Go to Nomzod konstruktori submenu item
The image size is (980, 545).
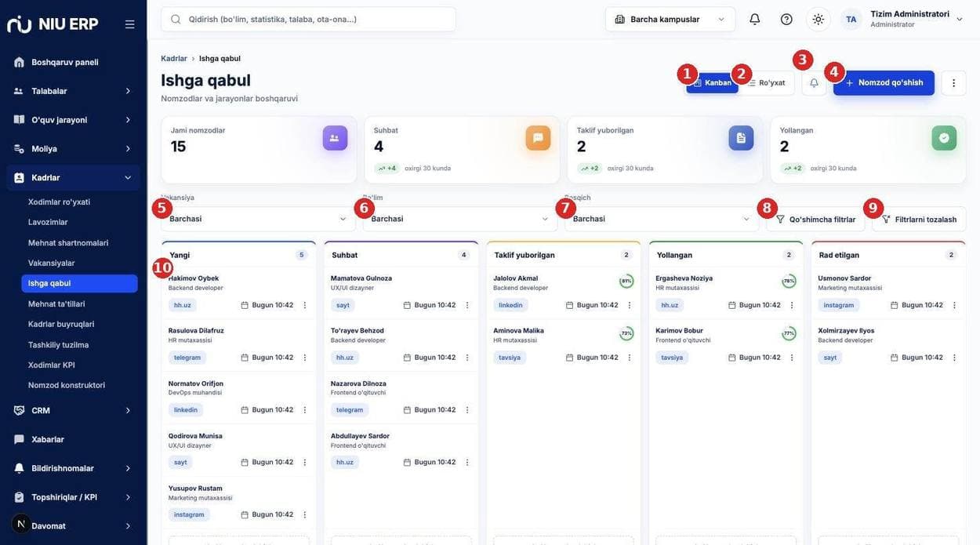click(x=80, y=385)
